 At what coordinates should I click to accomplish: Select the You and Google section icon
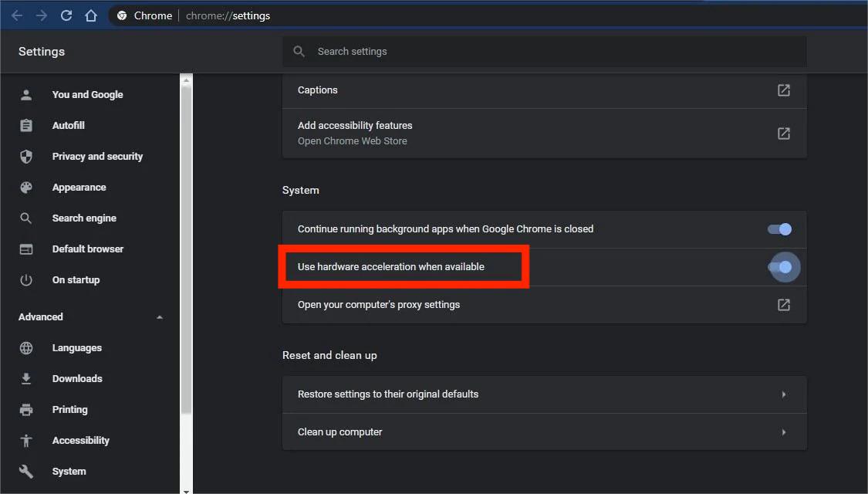point(26,94)
